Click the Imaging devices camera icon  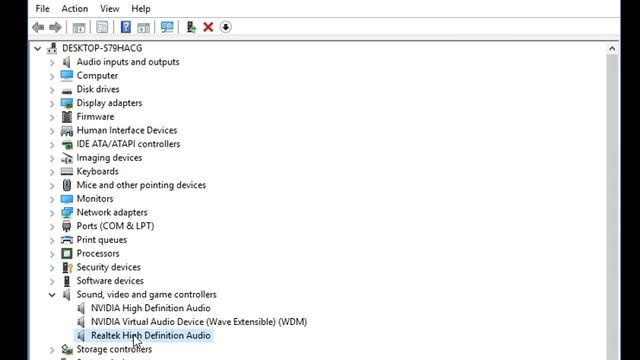(67, 158)
